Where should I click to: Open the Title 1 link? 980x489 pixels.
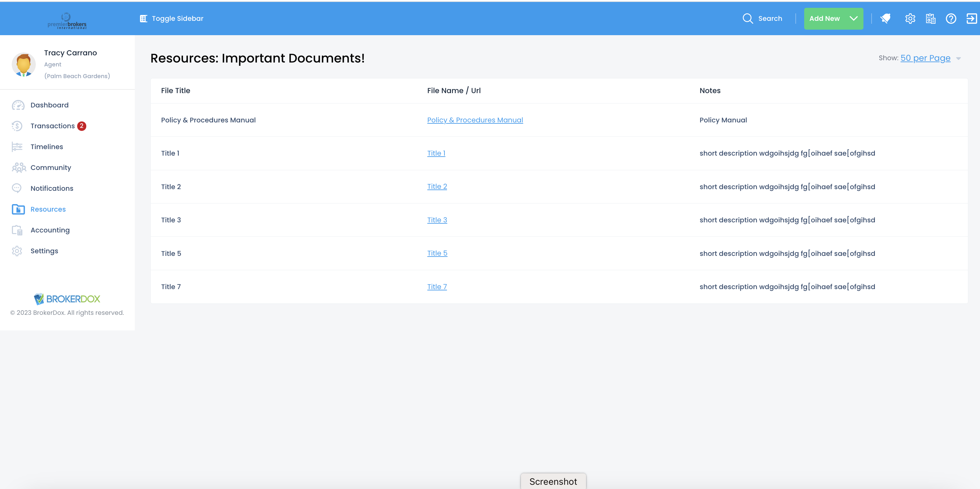[x=436, y=153]
